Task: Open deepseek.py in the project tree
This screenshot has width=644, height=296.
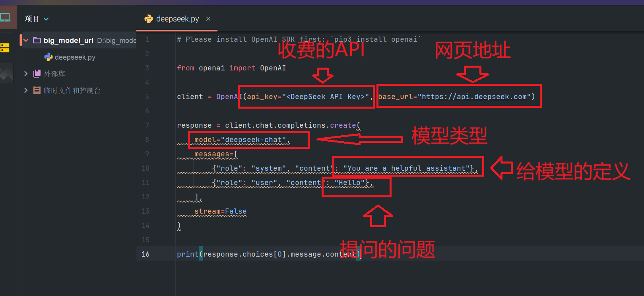Action: click(x=75, y=57)
